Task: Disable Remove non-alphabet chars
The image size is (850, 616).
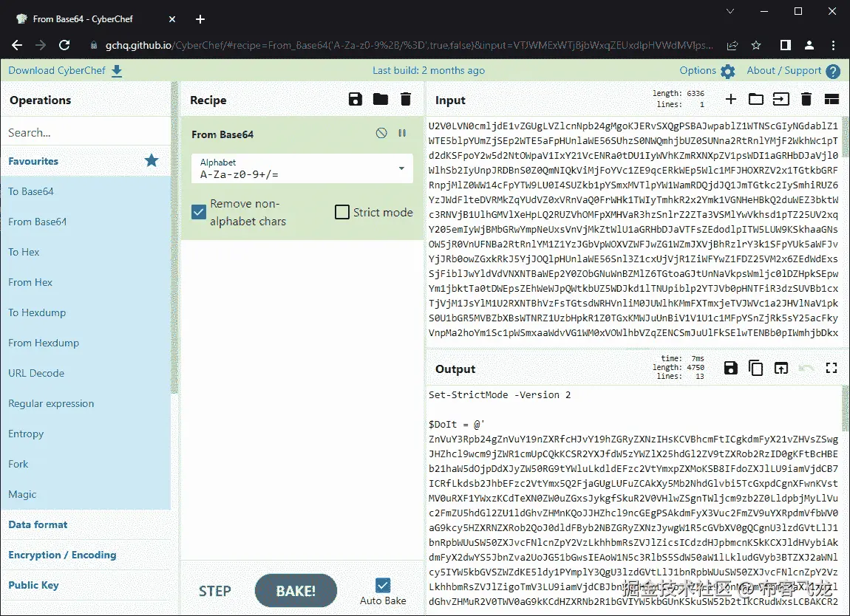Action: [x=198, y=211]
